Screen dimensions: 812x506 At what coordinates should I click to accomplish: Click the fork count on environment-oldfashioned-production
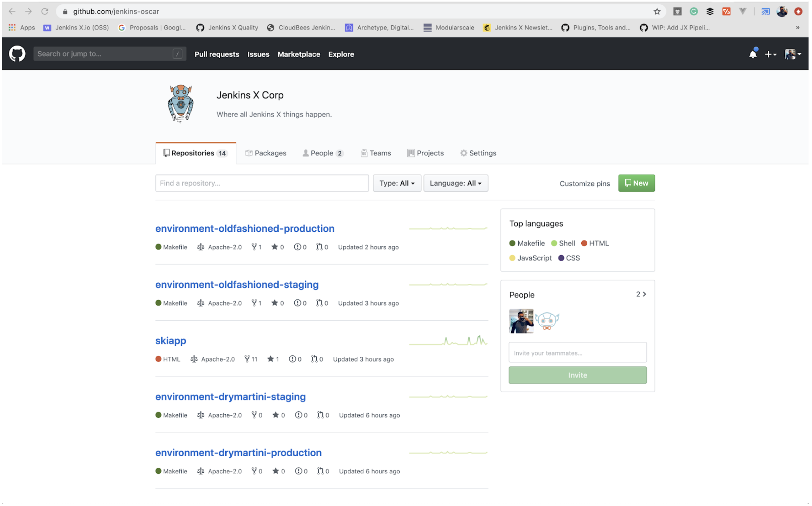256,247
